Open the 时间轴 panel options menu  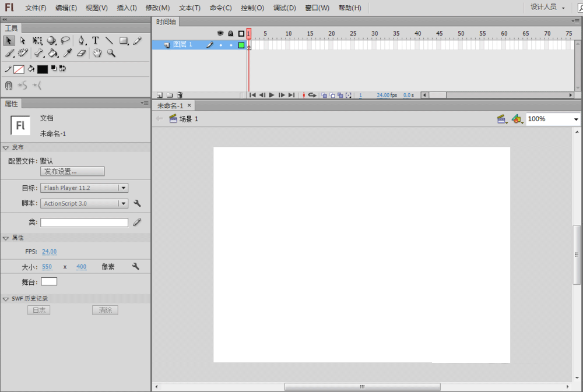pos(575,21)
